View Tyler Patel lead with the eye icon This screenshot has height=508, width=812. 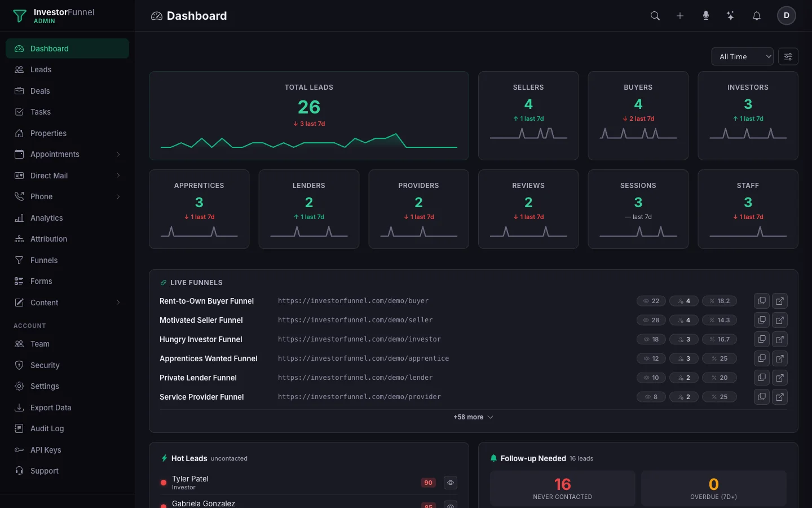click(x=450, y=483)
